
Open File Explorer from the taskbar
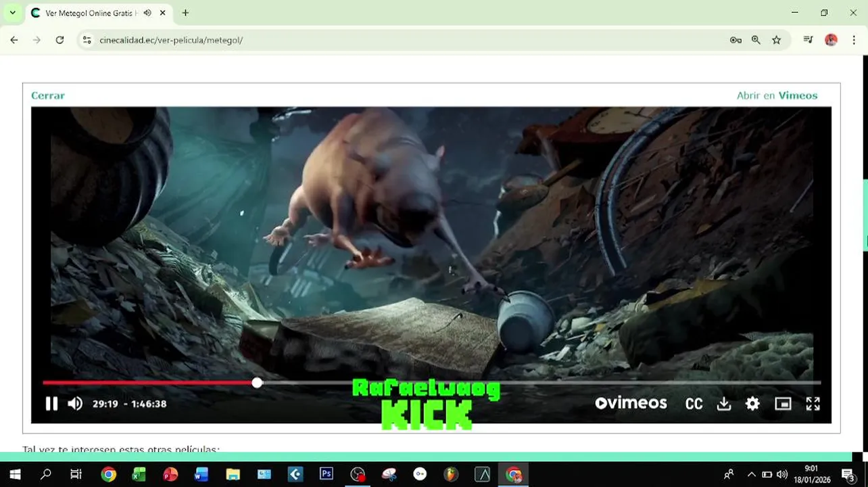(233, 474)
